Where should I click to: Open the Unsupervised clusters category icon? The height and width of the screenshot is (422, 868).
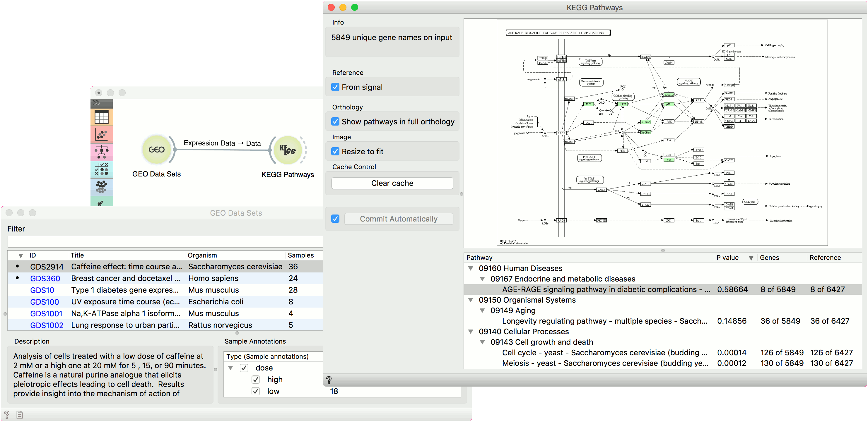(x=101, y=187)
